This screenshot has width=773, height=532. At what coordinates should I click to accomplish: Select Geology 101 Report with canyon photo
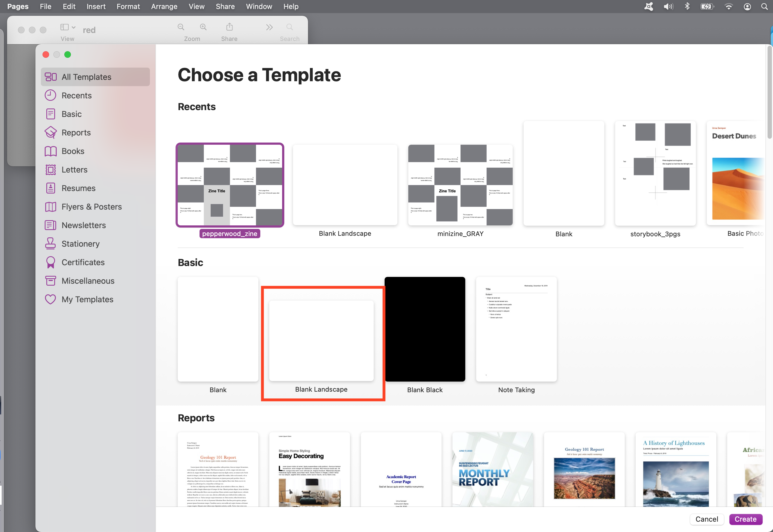click(x=584, y=469)
